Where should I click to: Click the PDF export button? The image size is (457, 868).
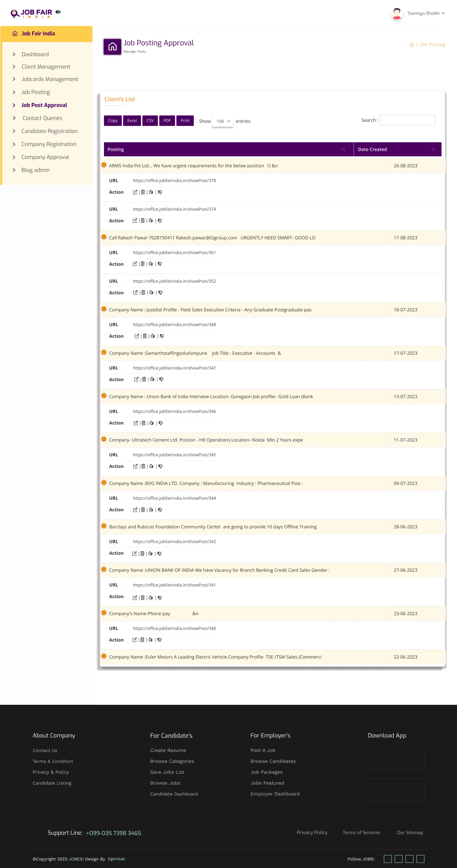(x=167, y=121)
